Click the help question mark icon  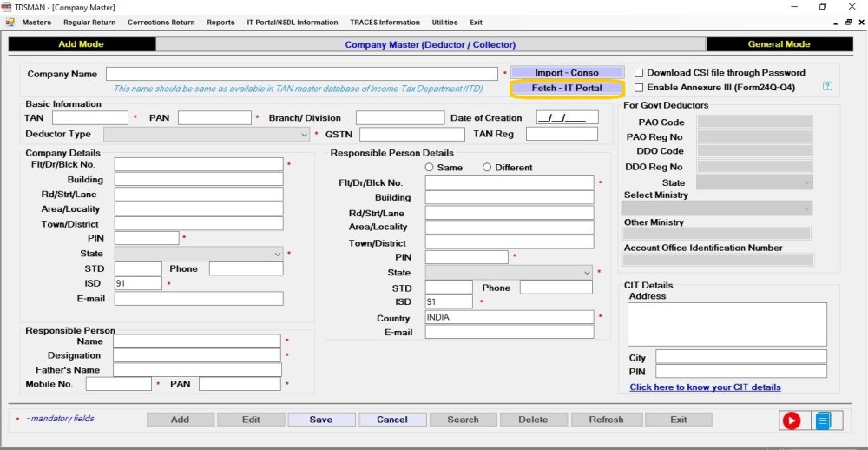tap(827, 87)
